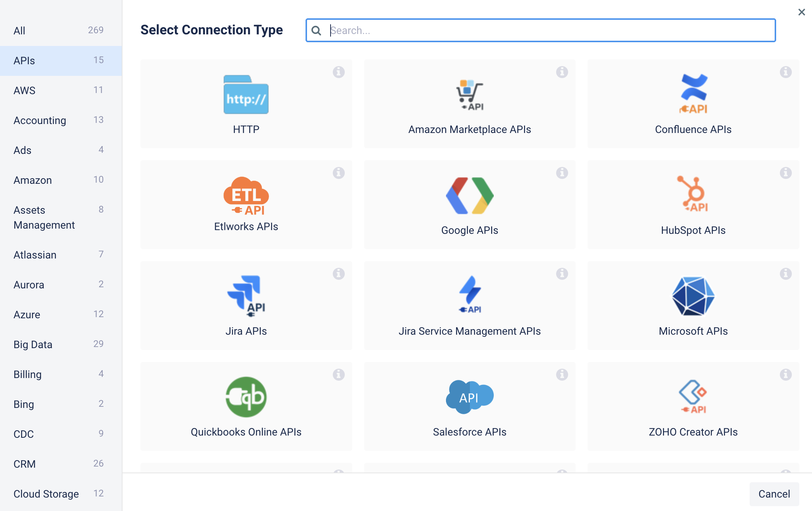
Task: Pick the Salesforce APIs cloud icon
Action: (x=469, y=397)
